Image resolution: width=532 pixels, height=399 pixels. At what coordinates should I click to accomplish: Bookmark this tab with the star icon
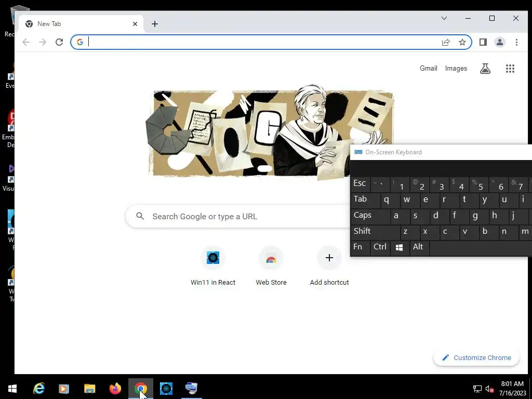point(462,42)
